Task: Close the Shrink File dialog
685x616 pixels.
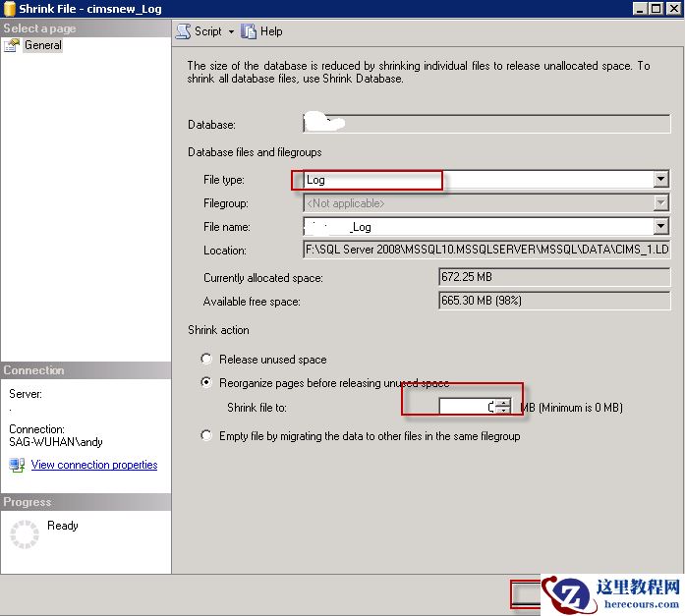Action: click(674, 8)
